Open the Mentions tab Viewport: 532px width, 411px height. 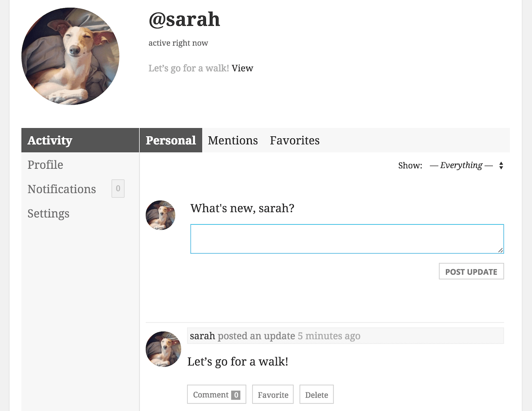coord(233,140)
